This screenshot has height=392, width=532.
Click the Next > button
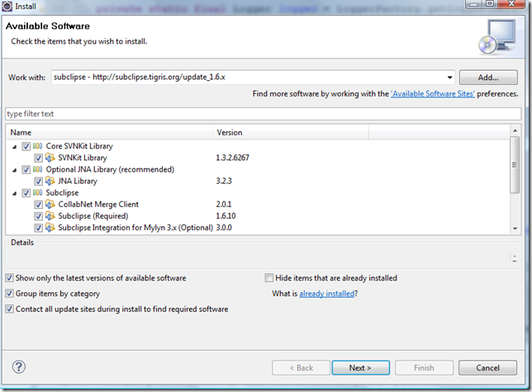click(361, 367)
